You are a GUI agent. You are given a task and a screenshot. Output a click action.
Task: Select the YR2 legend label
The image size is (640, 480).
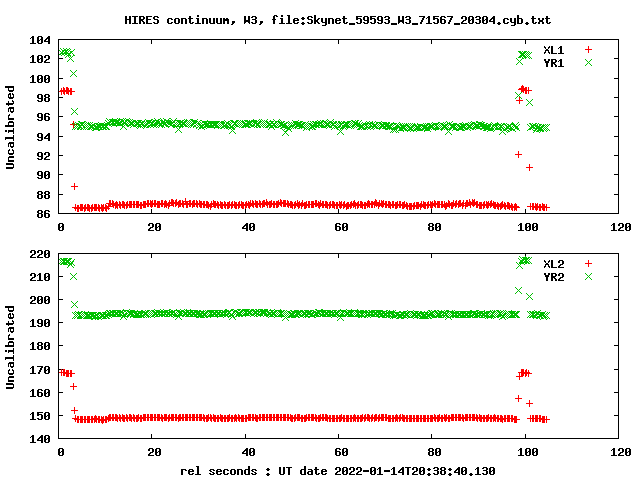coord(553,277)
